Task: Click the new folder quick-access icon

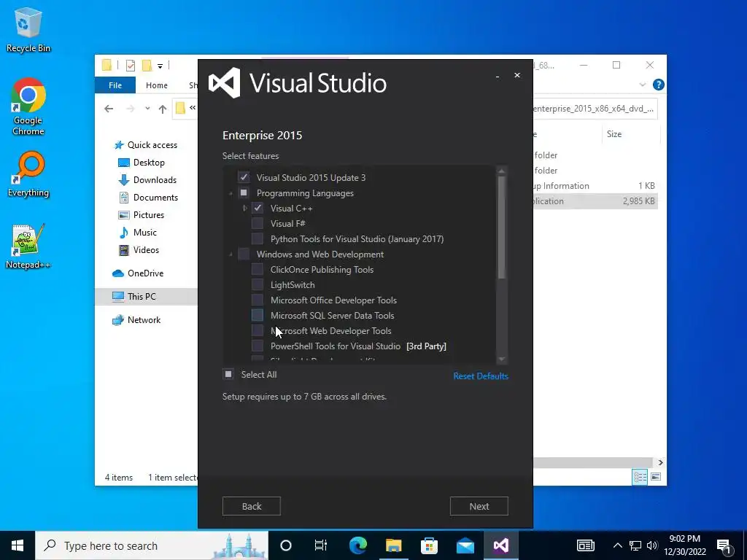Action: [x=147, y=65]
